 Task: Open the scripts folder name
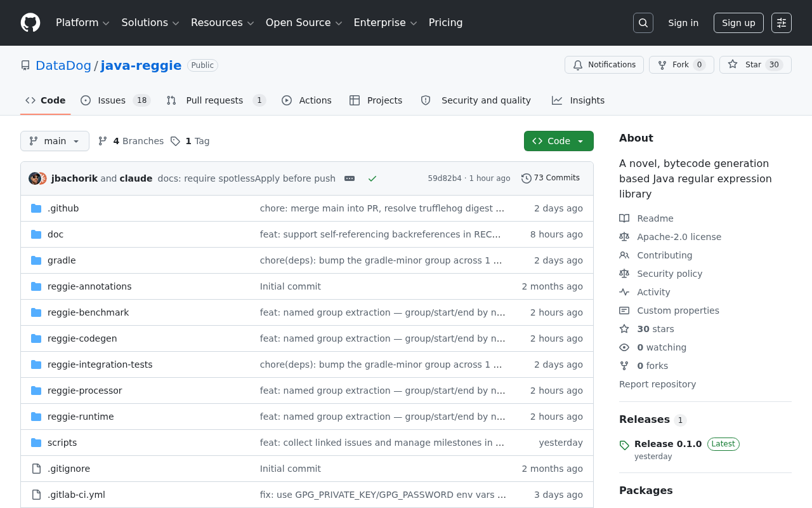(x=62, y=443)
